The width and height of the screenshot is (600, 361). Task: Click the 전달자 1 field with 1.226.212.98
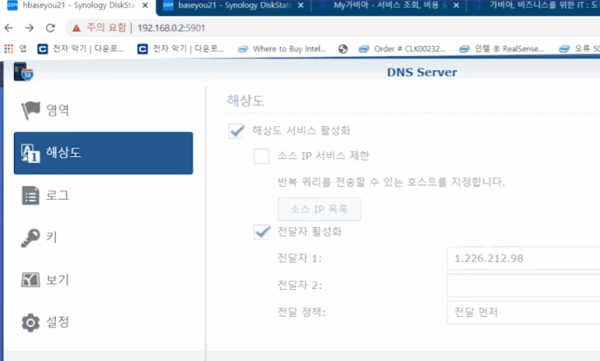(523, 258)
